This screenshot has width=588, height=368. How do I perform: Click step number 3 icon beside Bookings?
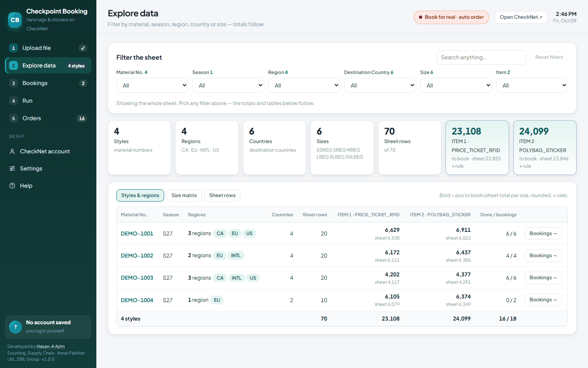point(13,83)
